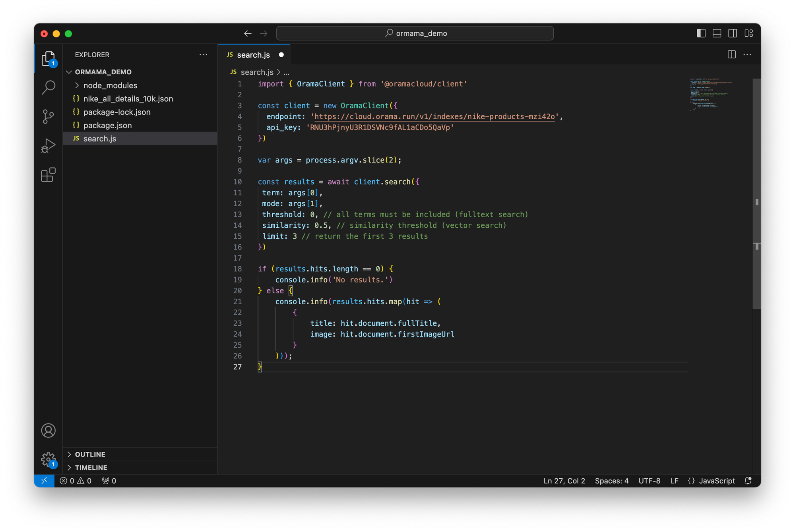Place cursor at closing brace on line 27
Viewport: 795px width, 532px height.
[x=260, y=367]
